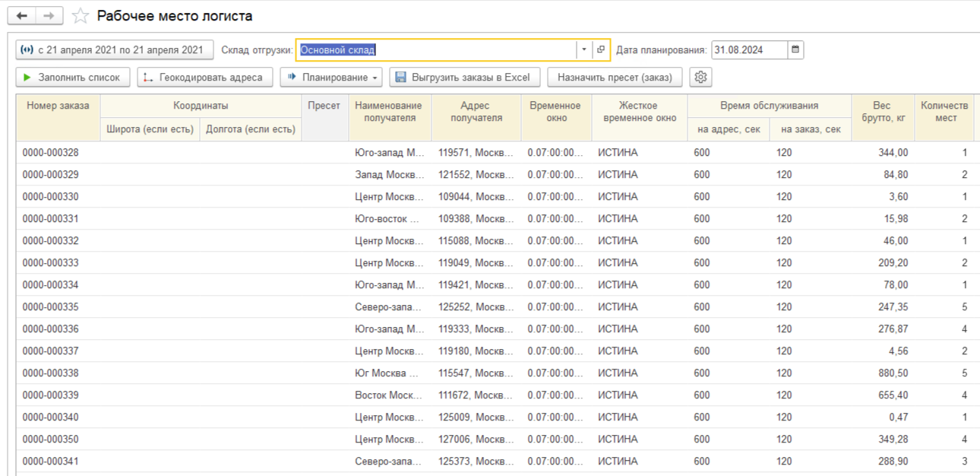
Task: Open the Планирование dropdown menu
Action: click(x=333, y=77)
